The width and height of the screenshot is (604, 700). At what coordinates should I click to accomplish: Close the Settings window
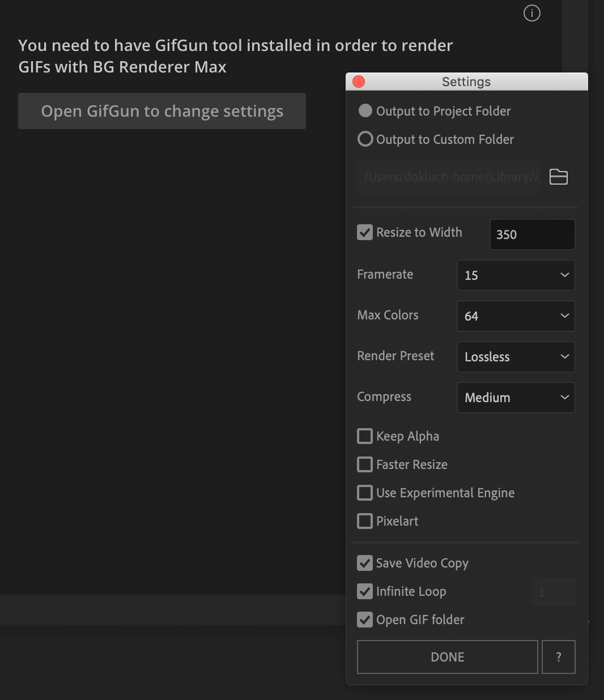click(359, 82)
